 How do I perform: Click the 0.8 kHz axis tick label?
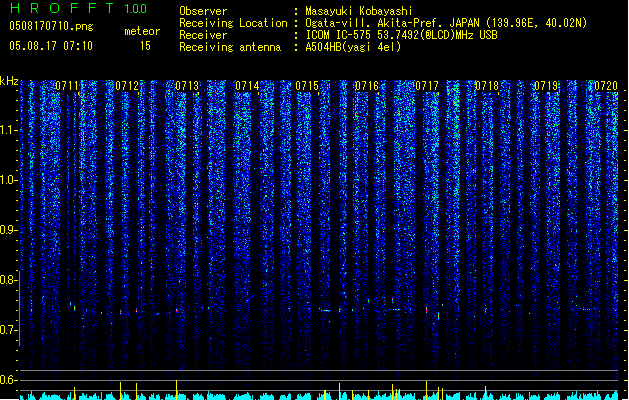coord(8,280)
